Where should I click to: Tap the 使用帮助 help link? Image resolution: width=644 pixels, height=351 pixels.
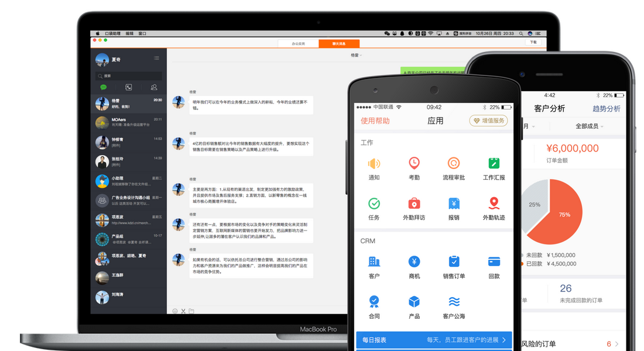375,121
